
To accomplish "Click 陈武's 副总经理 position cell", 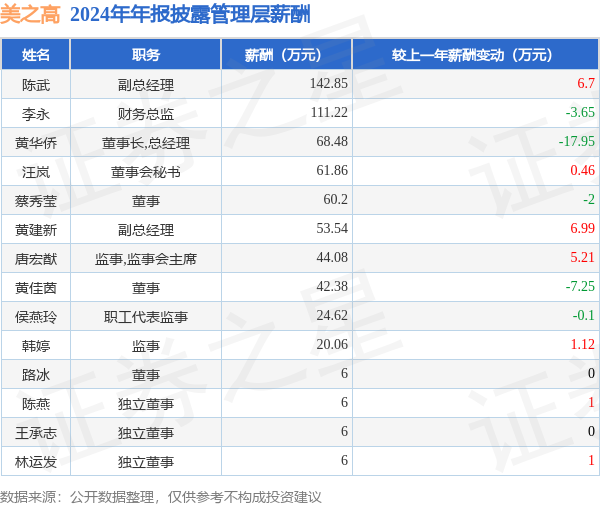I will pos(146,85).
